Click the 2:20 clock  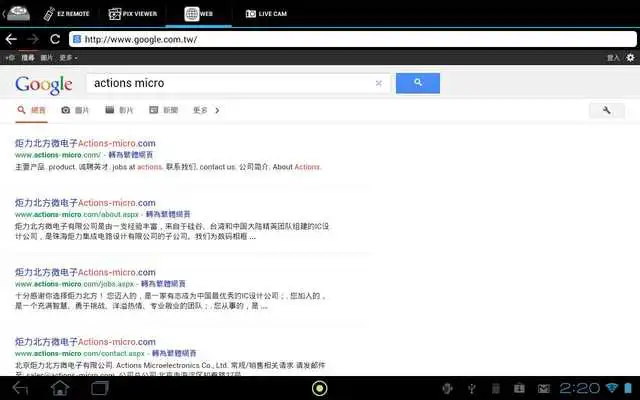point(579,388)
